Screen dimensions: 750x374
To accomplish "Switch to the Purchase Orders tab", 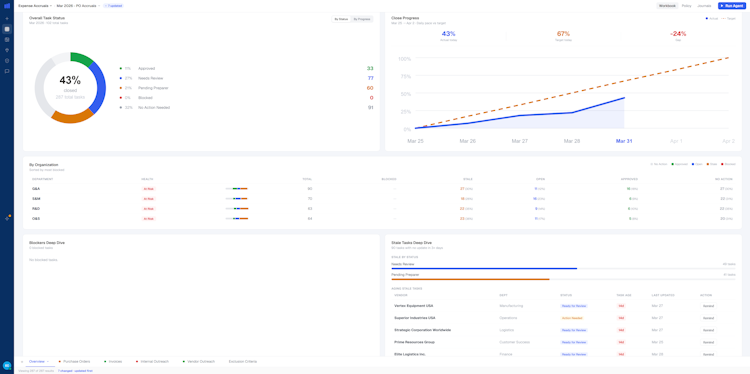I will tap(75, 362).
